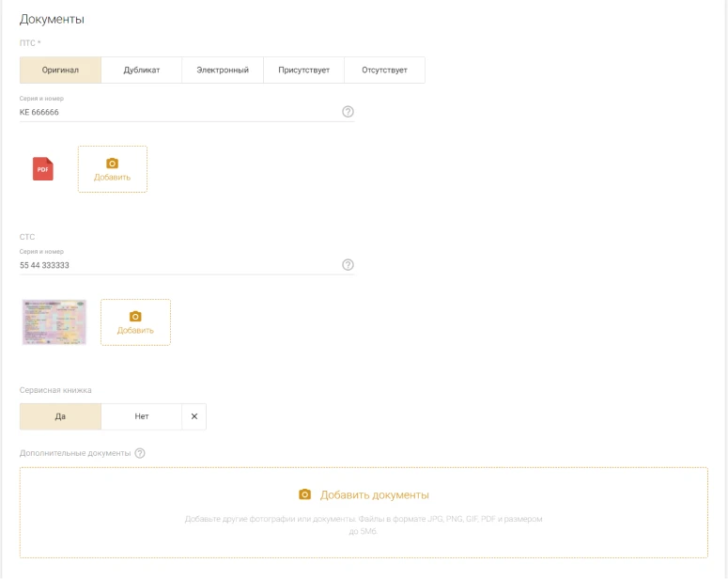Click camera icon beside Добавить документы
728x579 pixels.
pyautogui.click(x=304, y=494)
